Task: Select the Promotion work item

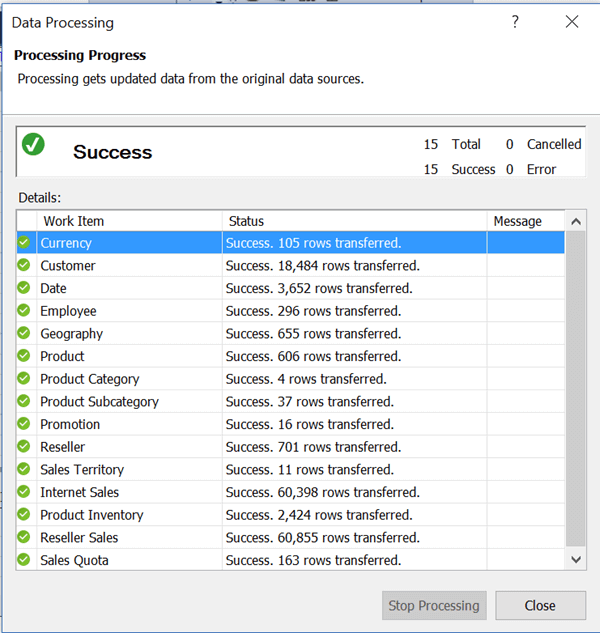Action: tap(291, 424)
